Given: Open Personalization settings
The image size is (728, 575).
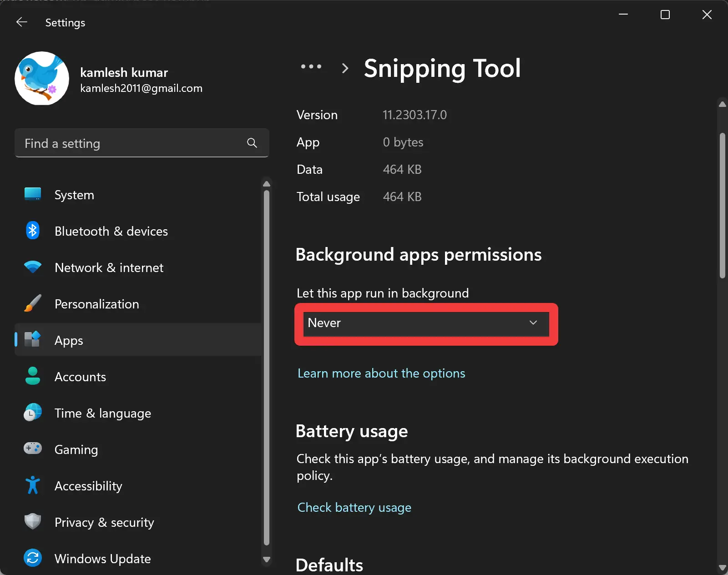Looking at the screenshot, I should click(x=96, y=304).
